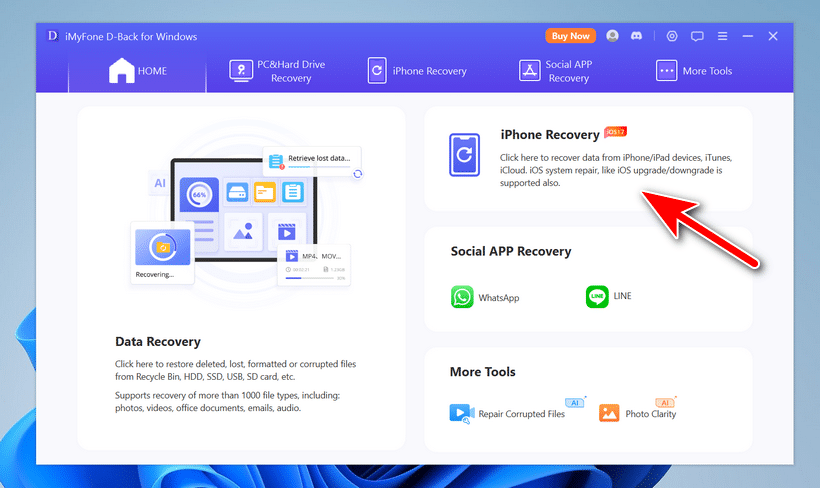Image resolution: width=820 pixels, height=488 pixels.
Task: Open the Data Recovery card heading
Action: 158,341
